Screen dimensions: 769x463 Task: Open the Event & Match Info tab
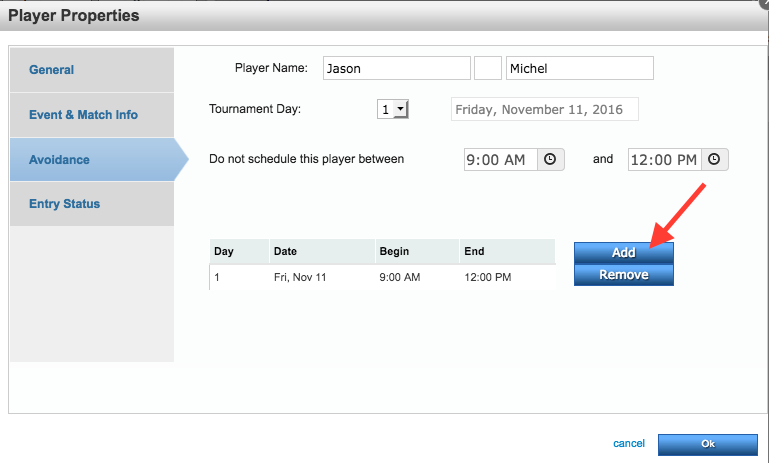[x=83, y=115]
